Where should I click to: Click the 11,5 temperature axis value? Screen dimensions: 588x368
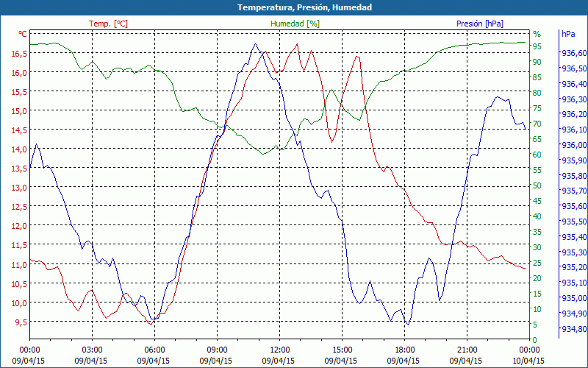pos(19,245)
